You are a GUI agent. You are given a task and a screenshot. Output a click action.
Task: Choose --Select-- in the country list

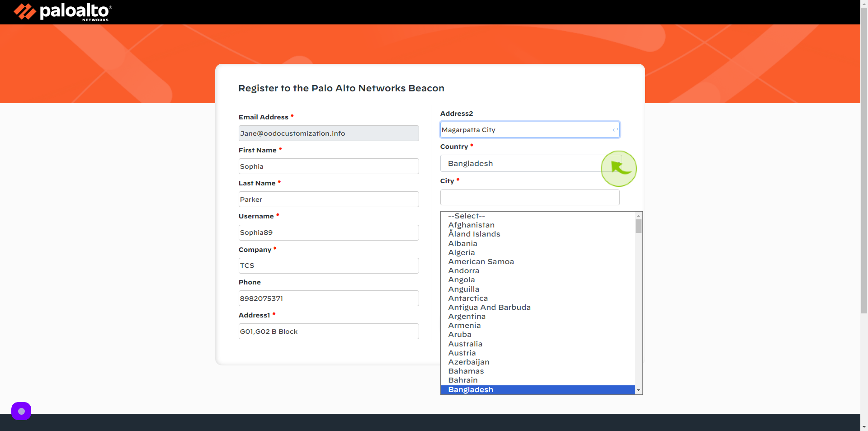(x=538, y=216)
